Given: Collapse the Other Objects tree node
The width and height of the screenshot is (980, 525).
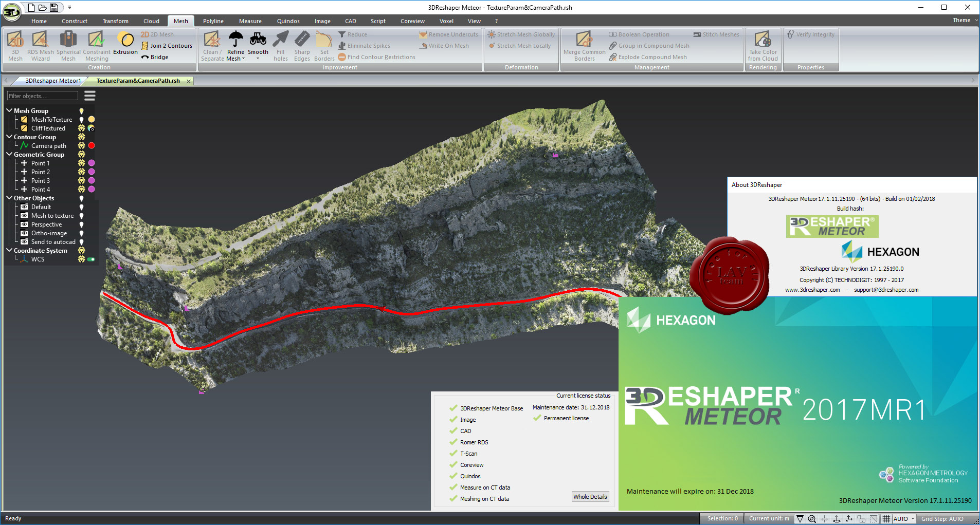Looking at the screenshot, I should coord(9,198).
